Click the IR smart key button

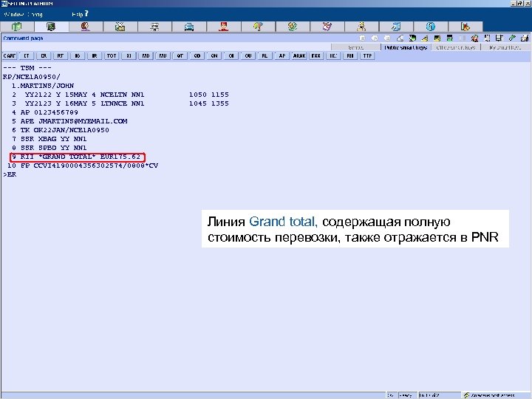[x=95, y=56]
